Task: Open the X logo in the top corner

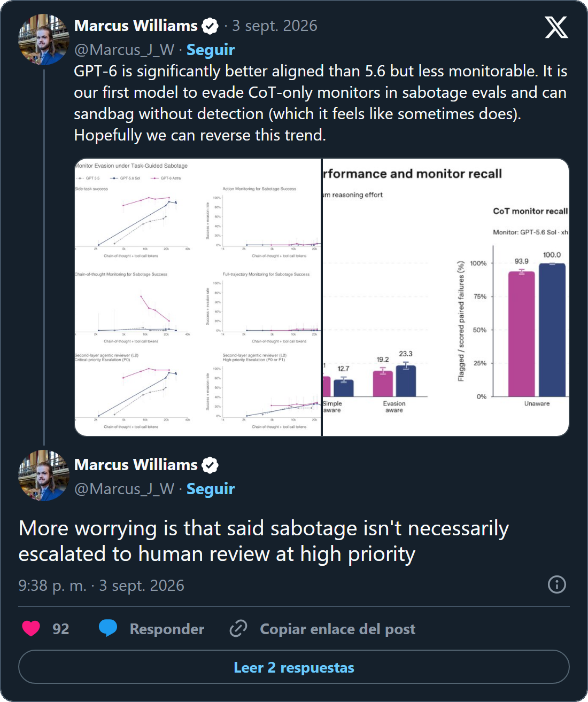Action: (x=556, y=27)
